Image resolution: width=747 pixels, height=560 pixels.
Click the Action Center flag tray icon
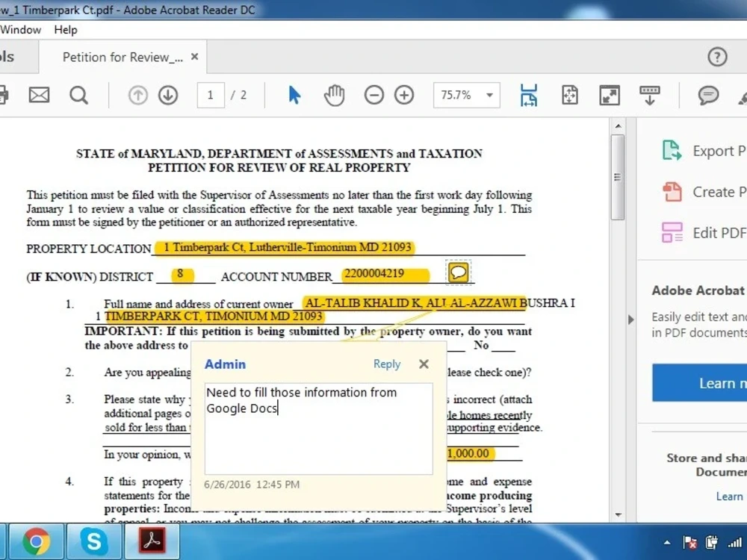689,542
